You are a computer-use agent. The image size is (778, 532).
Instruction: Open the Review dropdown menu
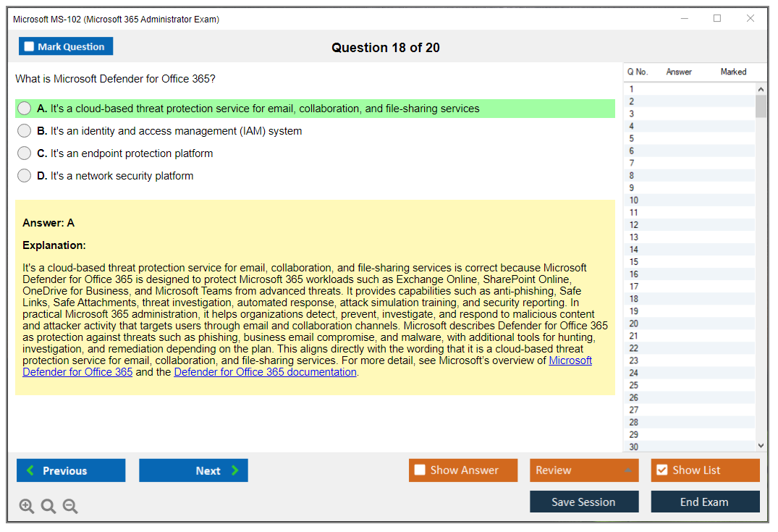click(x=584, y=470)
